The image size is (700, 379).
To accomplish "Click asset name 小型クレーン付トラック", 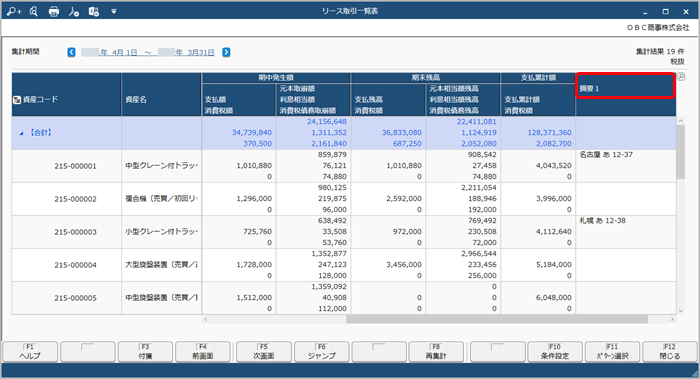I will (x=161, y=232).
